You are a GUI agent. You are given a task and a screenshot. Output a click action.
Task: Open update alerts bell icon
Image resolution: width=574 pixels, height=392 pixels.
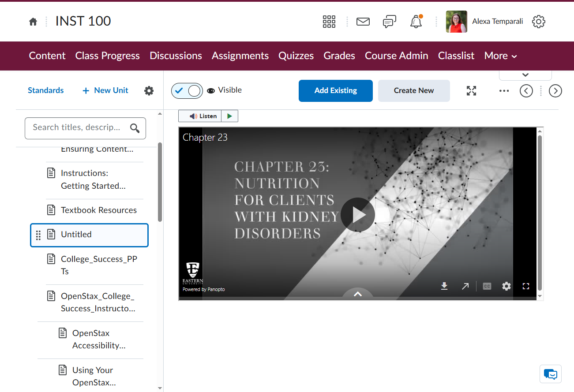(x=416, y=22)
